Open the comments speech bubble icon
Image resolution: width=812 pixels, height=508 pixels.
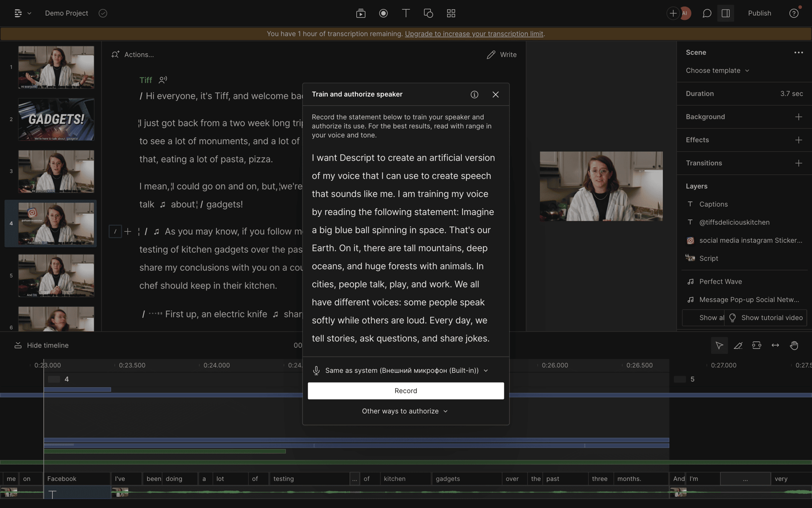(706, 14)
